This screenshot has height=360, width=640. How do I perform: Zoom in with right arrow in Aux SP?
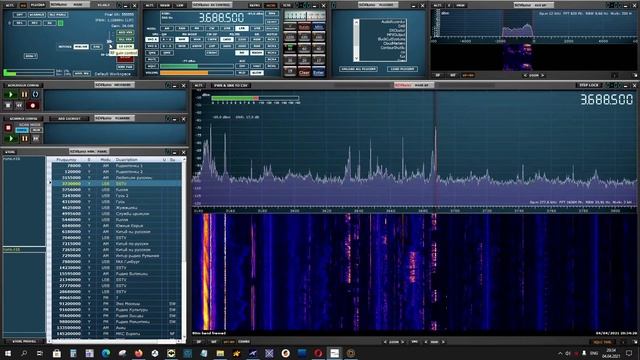[x=542, y=75]
